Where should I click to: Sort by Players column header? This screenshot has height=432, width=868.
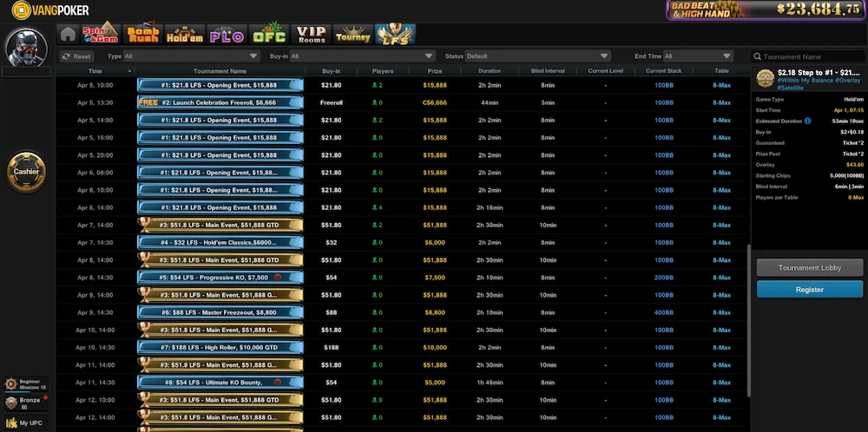tap(383, 71)
